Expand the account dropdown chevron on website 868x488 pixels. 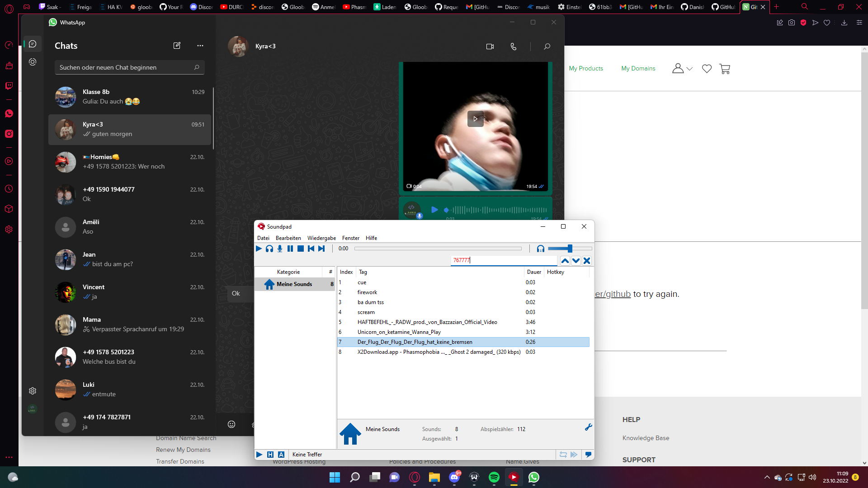click(689, 69)
